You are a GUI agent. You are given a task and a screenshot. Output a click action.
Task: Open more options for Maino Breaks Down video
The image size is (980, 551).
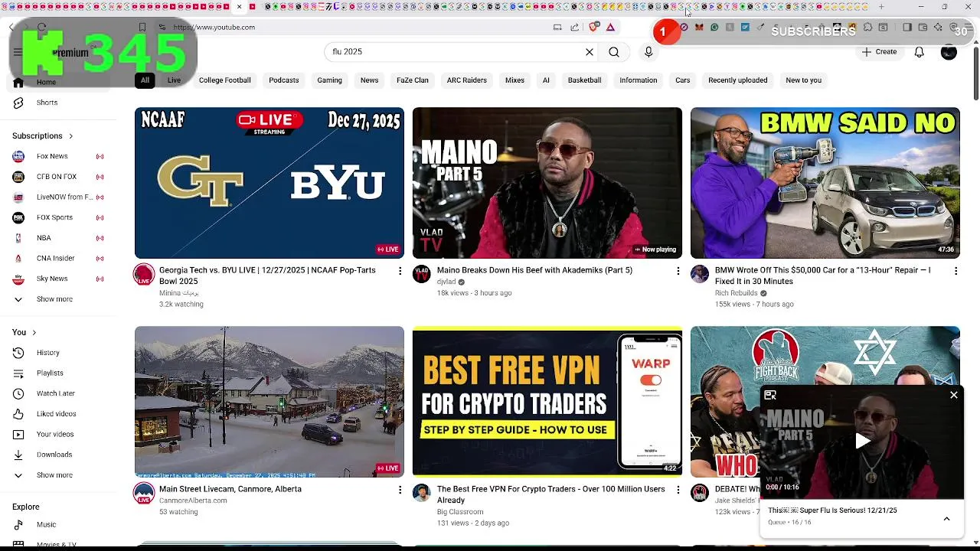tap(678, 271)
